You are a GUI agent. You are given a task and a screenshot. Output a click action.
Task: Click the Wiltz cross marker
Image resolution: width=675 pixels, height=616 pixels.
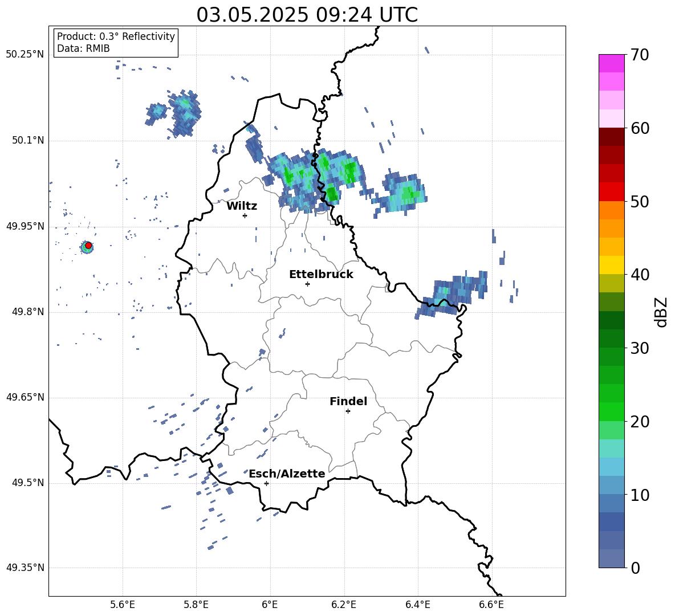[245, 215]
